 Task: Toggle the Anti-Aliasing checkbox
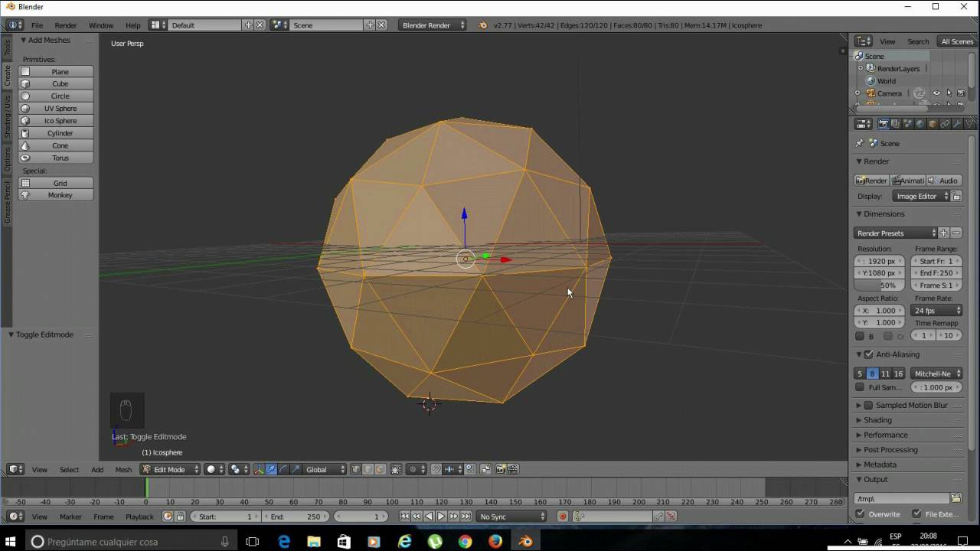click(869, 354)
